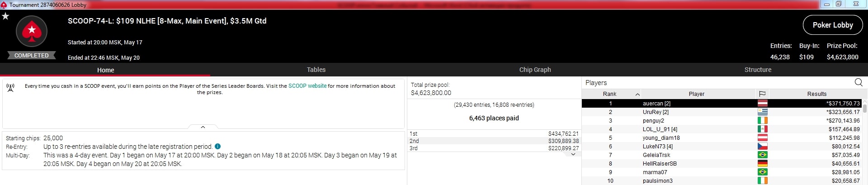868x185 pixels.
Task: Click the 3rd place prize $220,899.27
Action: [x=563, y=148]
